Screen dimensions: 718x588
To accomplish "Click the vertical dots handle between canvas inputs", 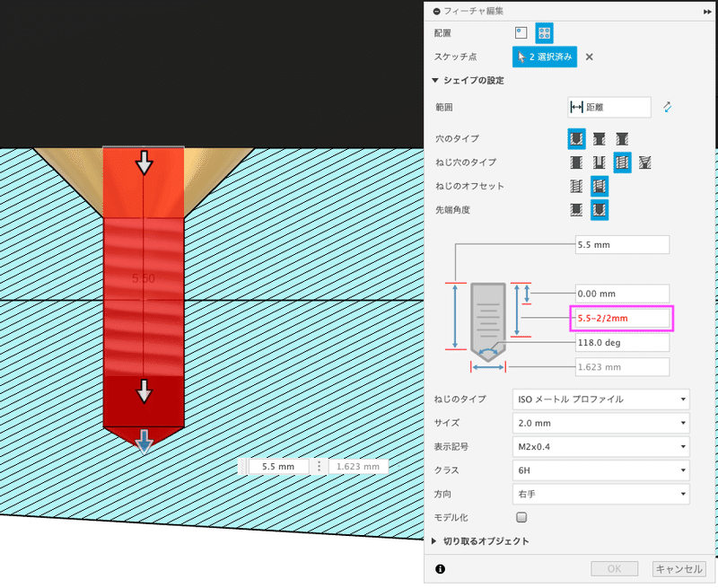I will 319,467.
